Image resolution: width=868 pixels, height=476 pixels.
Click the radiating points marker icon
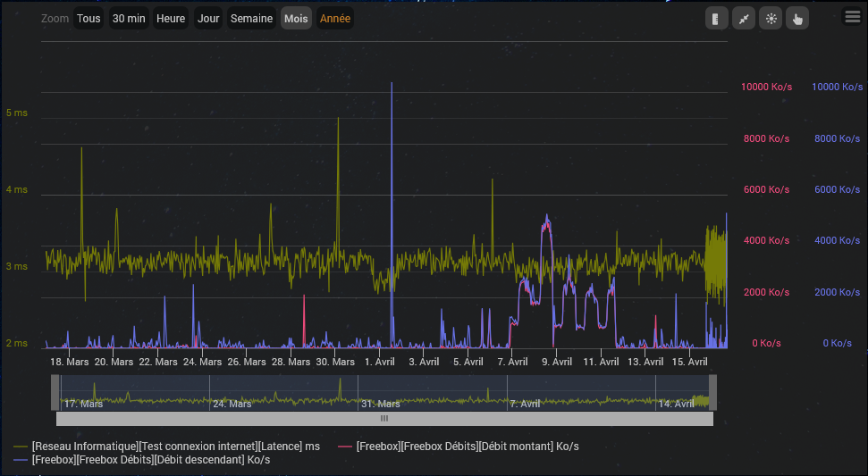(771, 19)
